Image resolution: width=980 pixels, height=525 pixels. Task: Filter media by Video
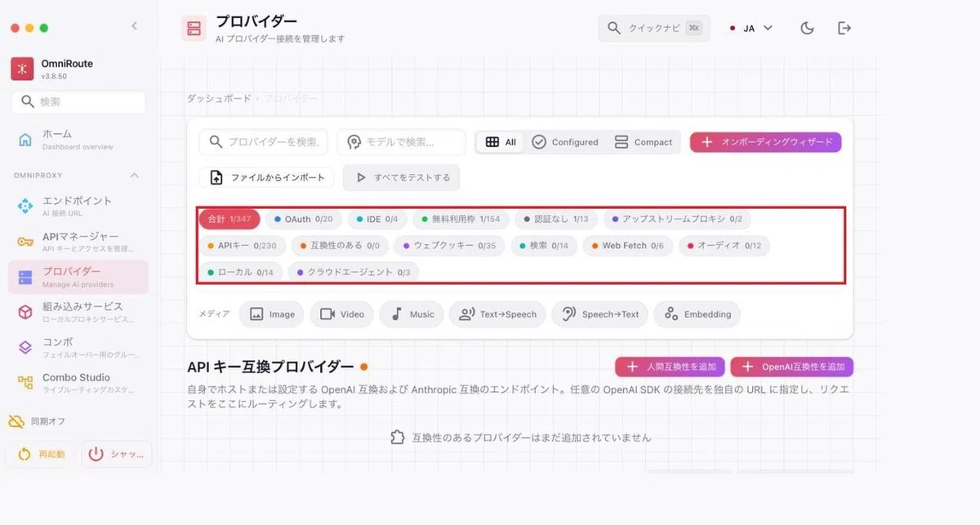[342, 314]
